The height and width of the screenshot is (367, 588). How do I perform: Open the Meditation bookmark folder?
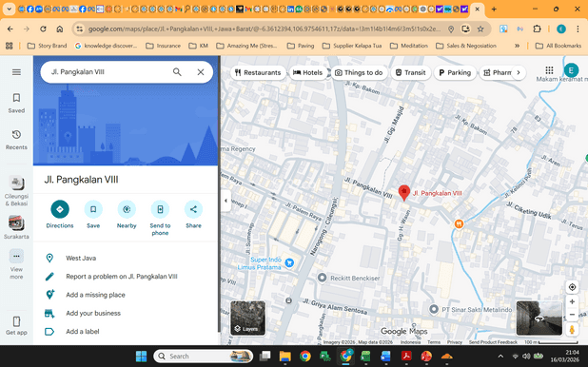click(409, 46)
